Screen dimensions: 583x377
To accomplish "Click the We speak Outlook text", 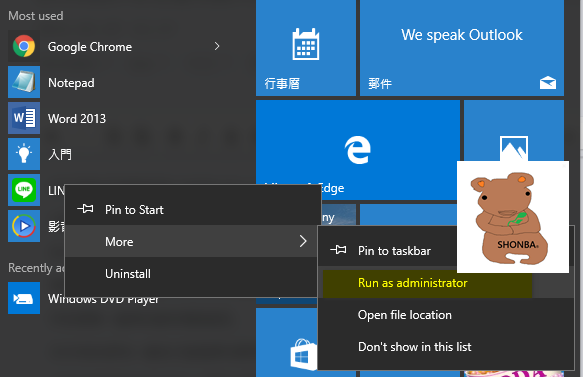I will pos(462,35).
